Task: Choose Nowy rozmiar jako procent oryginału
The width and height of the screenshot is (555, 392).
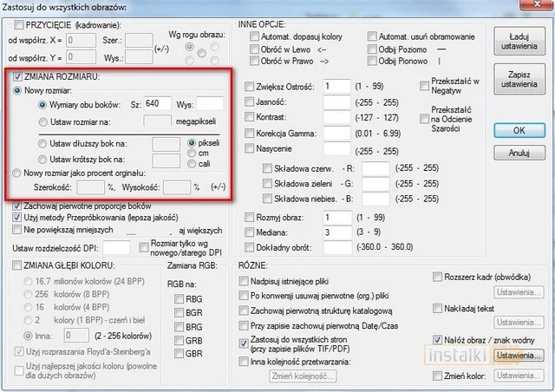Action: [18, 173]
